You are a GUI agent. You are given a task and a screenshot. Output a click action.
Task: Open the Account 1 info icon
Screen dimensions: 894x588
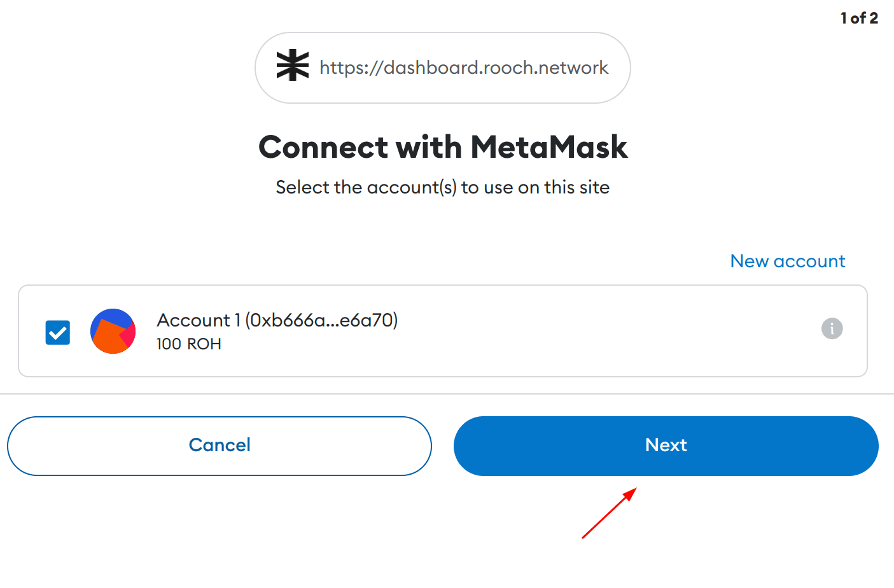coord(832,328)
